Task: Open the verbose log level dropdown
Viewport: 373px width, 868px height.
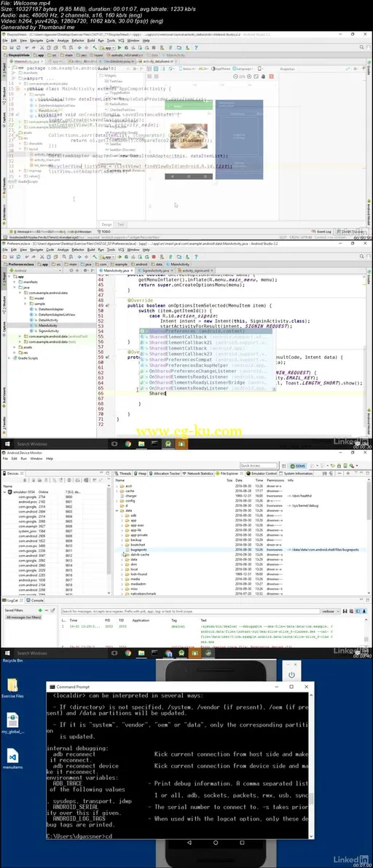Action: (330, 611)
